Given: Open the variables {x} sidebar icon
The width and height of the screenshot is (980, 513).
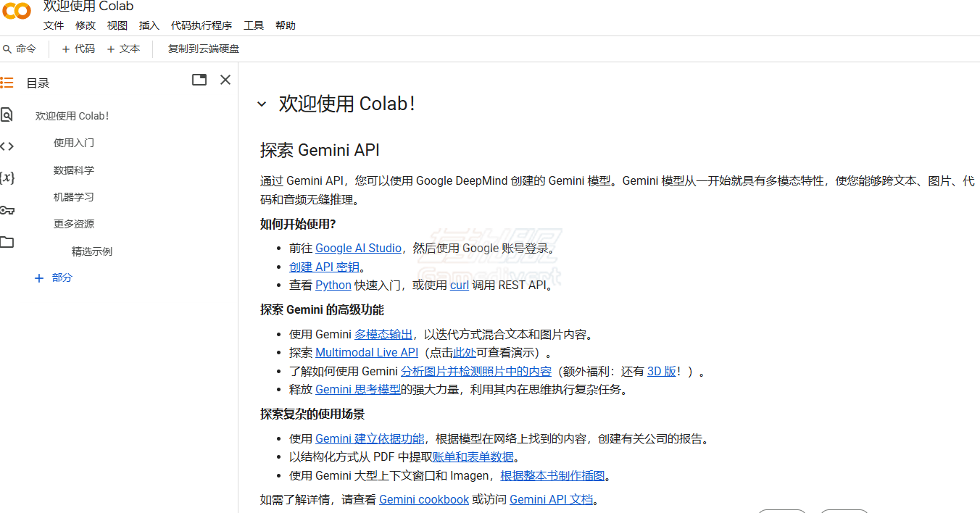Looking at the screenshot, I should tap(7, 178).
